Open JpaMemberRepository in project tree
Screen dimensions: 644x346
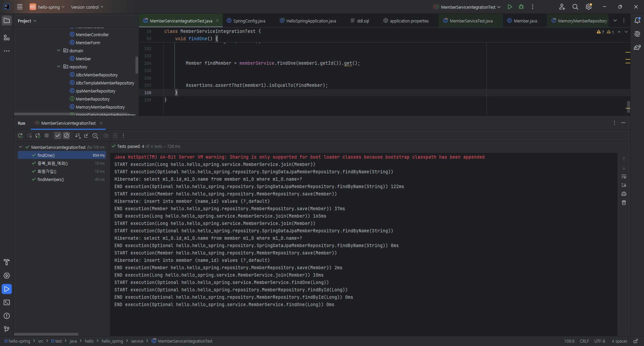[95, 91]
